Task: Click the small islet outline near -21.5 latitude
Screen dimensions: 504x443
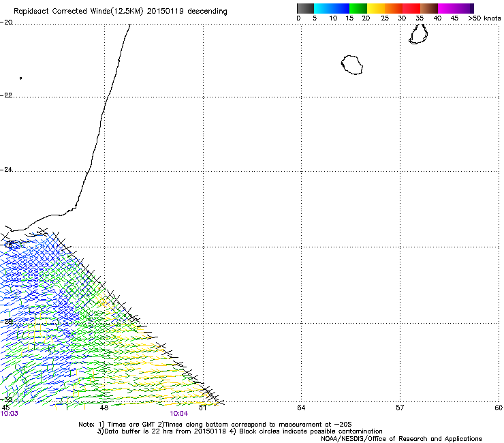Action: 20,78
